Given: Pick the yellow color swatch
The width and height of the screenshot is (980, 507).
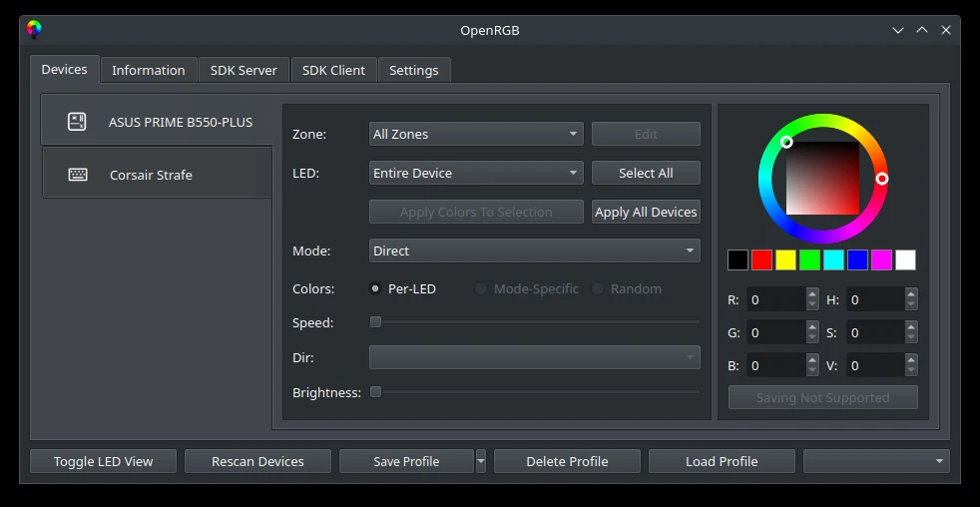Looking at the screenshot, I should 785,259.
